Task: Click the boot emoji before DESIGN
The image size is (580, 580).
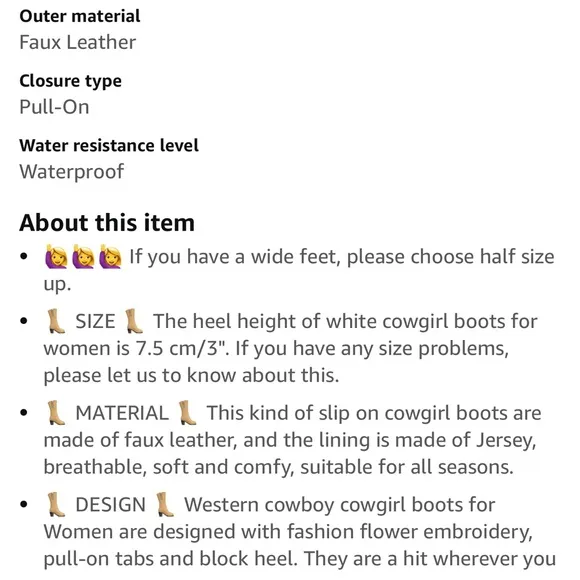Action: click(x=56, y=505)
